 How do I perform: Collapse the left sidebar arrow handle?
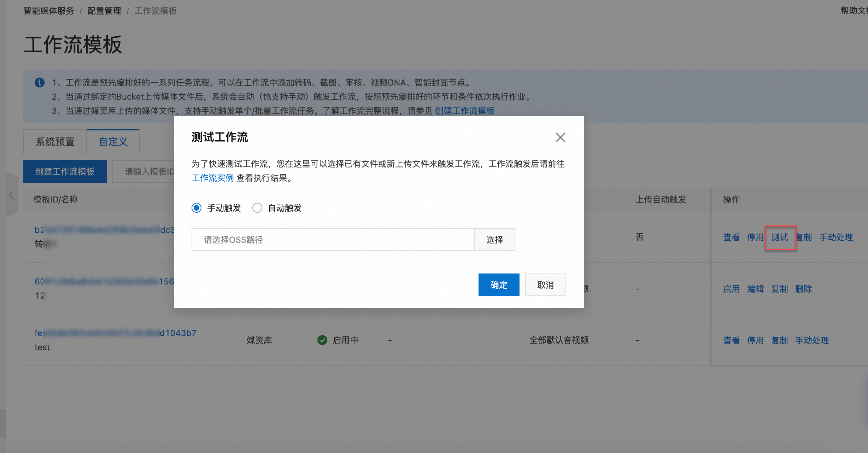click(11, 195)
